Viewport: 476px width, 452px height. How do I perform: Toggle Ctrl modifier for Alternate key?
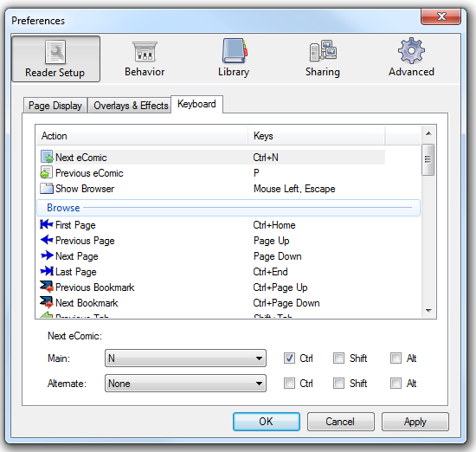click(x=289, y=384)
